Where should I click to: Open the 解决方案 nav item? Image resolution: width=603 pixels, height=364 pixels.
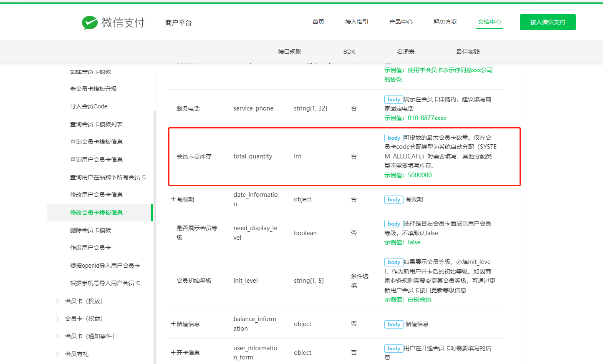[x=445, y=22]
